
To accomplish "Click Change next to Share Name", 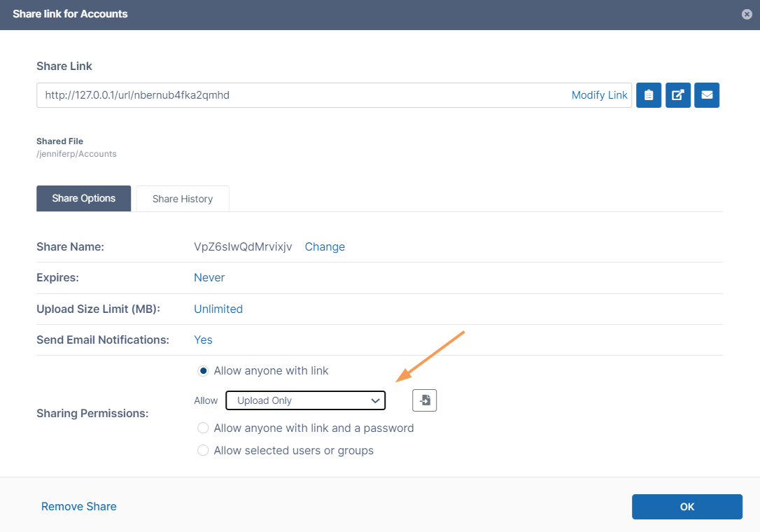I will click(x=325, y=247).
